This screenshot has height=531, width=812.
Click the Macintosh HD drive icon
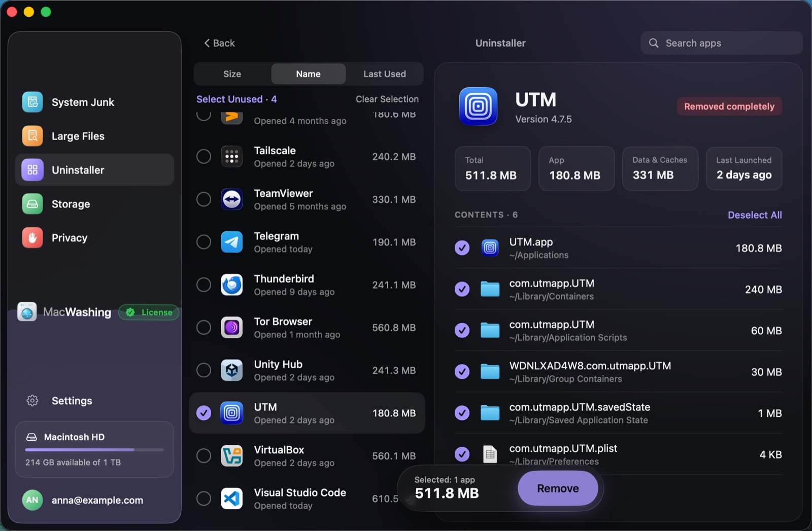[31, 437]
